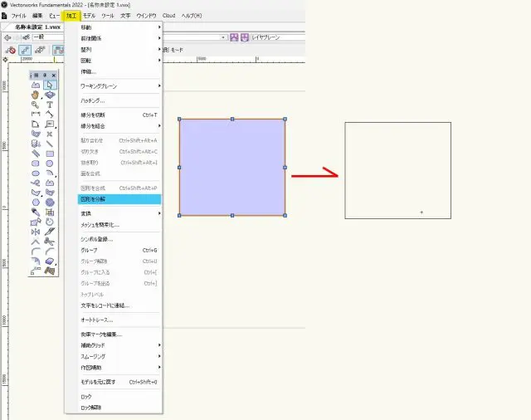Screen dimensions: 531x420
Task: Choose the Mirror tool icon
Action: (36, 232)
